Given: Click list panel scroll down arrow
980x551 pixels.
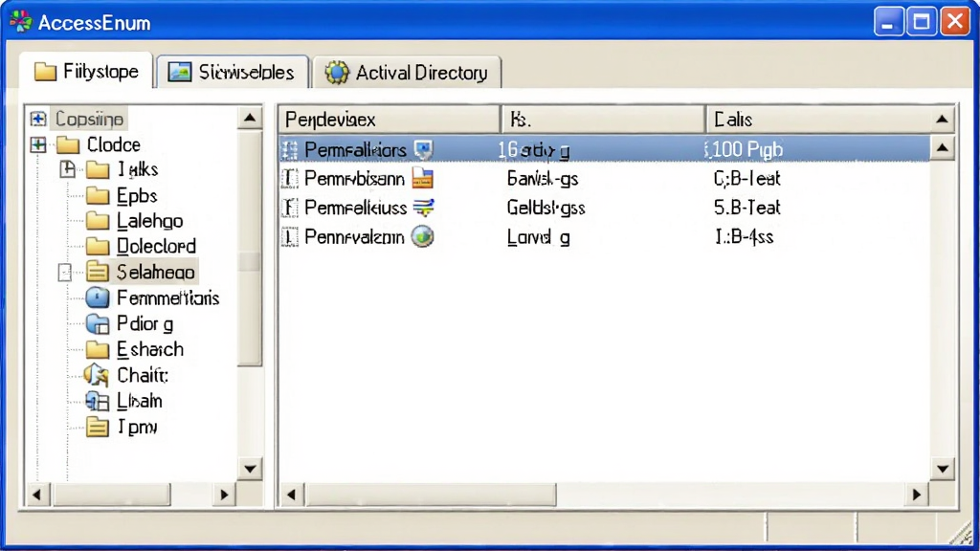Looking at the screenshot, I should point(943,469).
